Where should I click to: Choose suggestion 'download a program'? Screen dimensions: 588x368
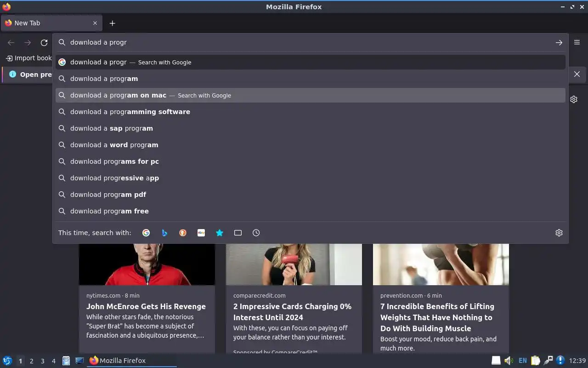click(311, 79)
